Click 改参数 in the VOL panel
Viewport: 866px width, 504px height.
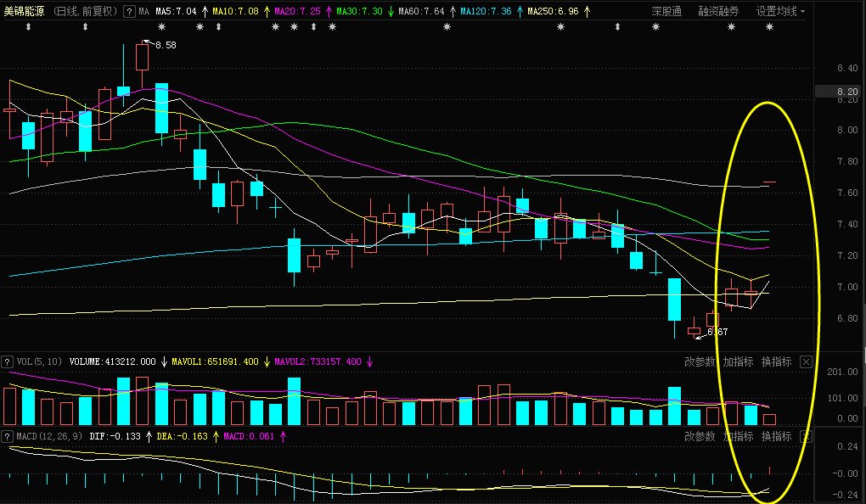(700, 361)
